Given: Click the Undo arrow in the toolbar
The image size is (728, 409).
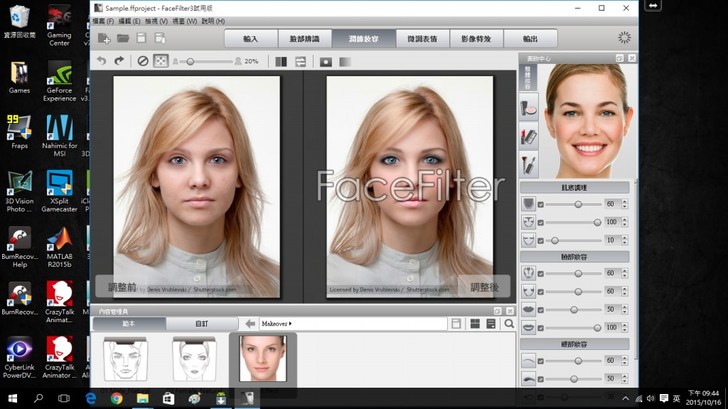Looking at the screenshot, I should pos(101,61).
